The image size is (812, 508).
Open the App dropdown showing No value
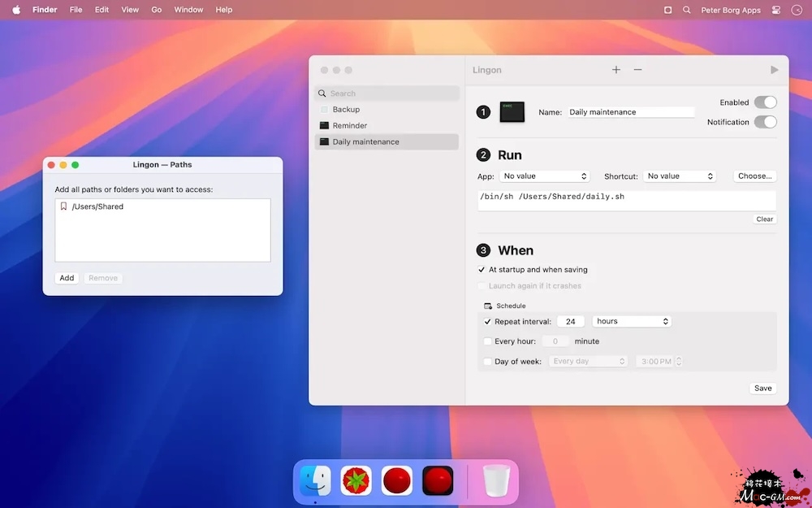point(544,176)
